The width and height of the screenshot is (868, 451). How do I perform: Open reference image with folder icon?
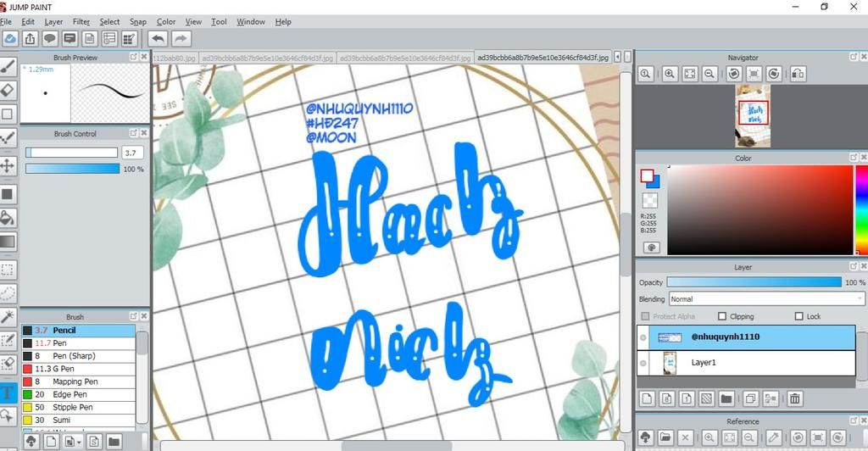point(665,437)
